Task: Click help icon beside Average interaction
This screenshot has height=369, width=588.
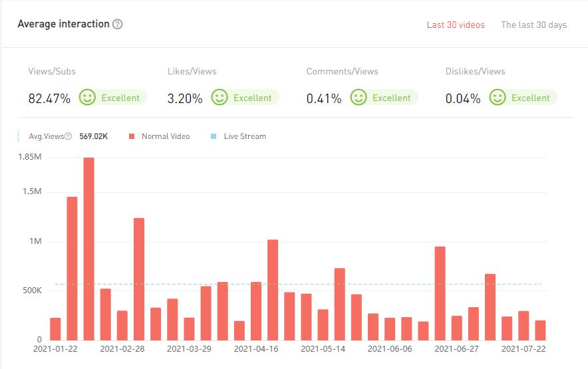Action: [118, 25]
